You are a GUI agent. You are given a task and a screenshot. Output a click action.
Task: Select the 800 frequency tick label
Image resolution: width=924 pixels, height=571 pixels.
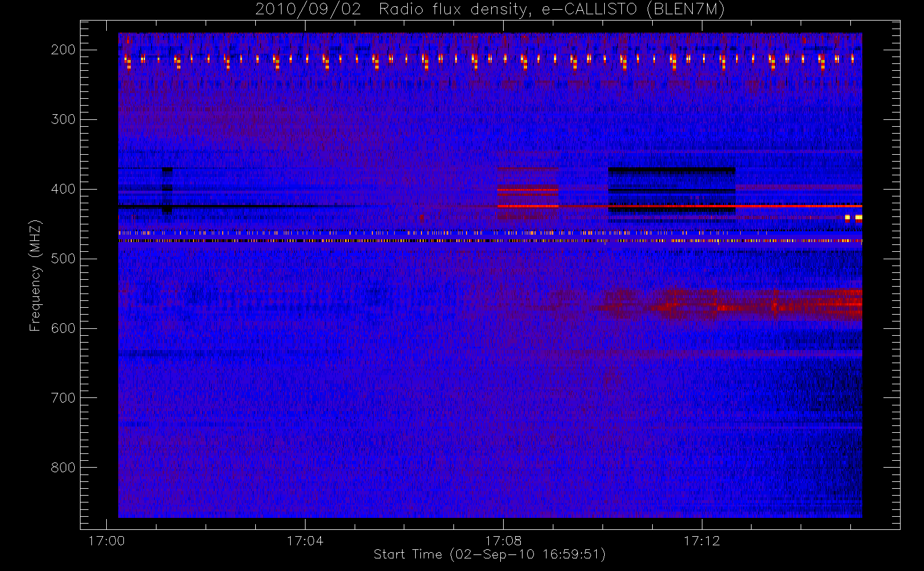coord(63,468)
